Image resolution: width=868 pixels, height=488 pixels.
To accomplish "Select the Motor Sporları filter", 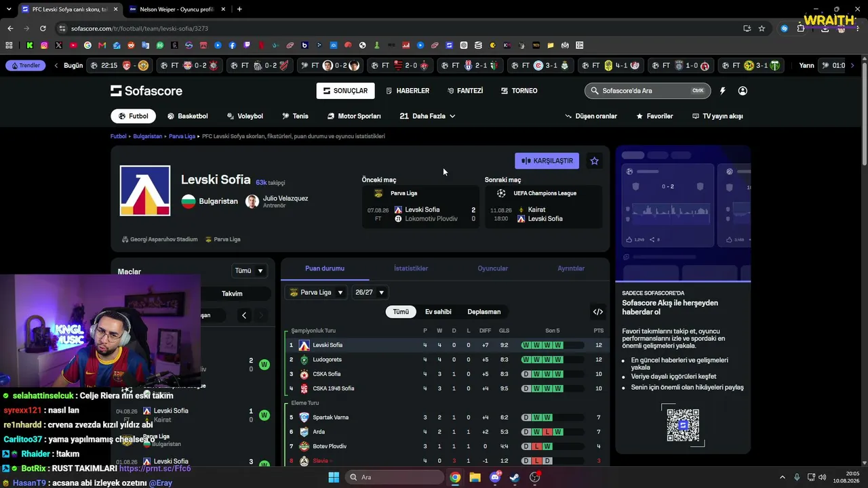I will 354,116.
